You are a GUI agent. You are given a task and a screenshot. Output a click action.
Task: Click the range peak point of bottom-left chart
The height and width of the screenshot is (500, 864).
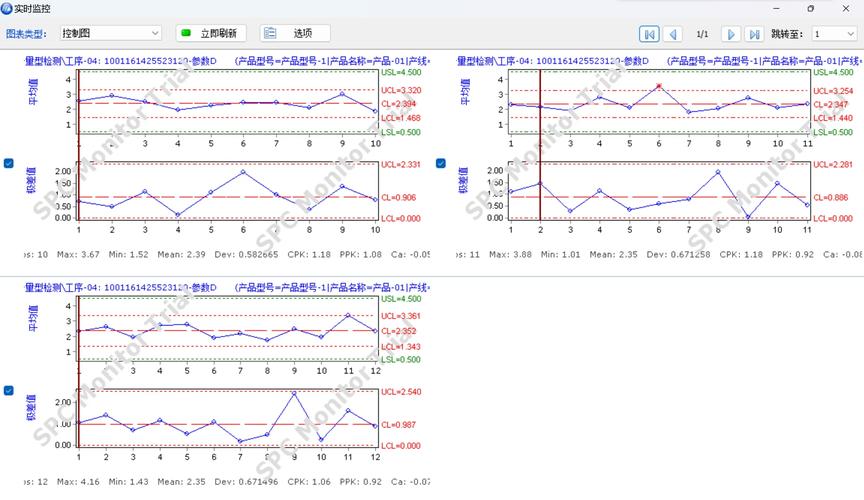[x=294, y=394]
